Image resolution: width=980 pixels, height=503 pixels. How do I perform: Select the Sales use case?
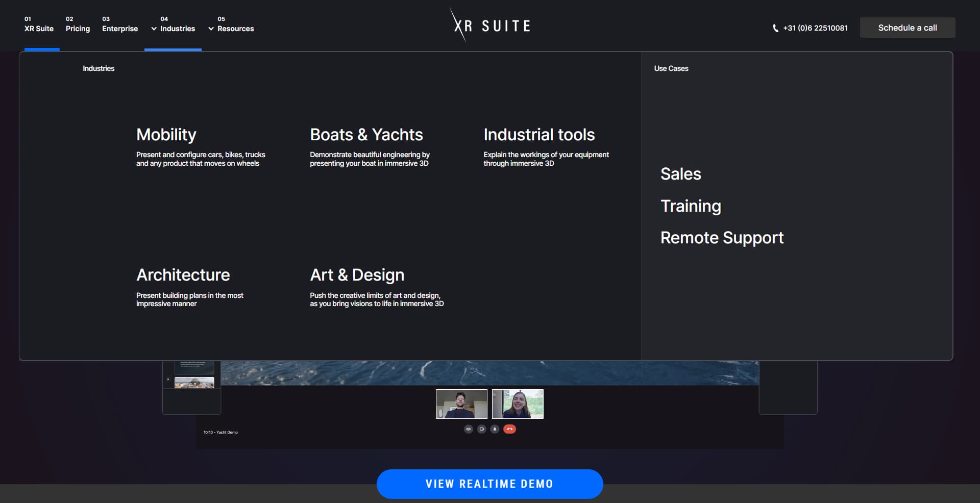[681, 174]
